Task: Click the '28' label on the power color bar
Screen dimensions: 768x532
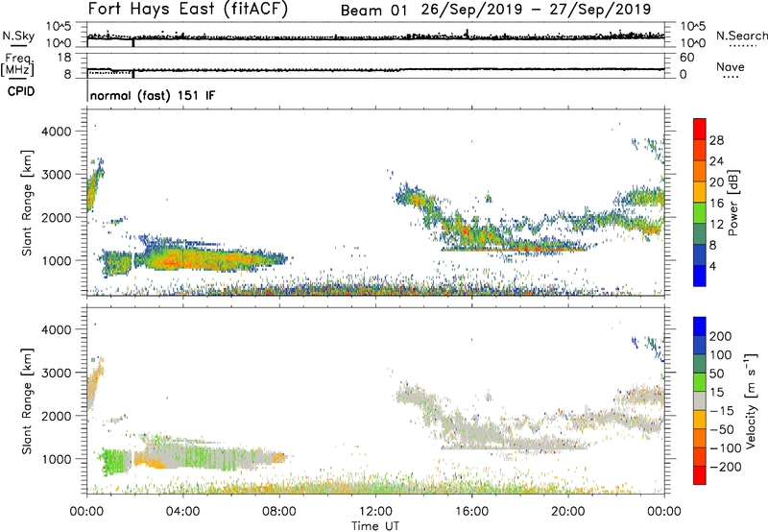Action: (x=716, y=140)
